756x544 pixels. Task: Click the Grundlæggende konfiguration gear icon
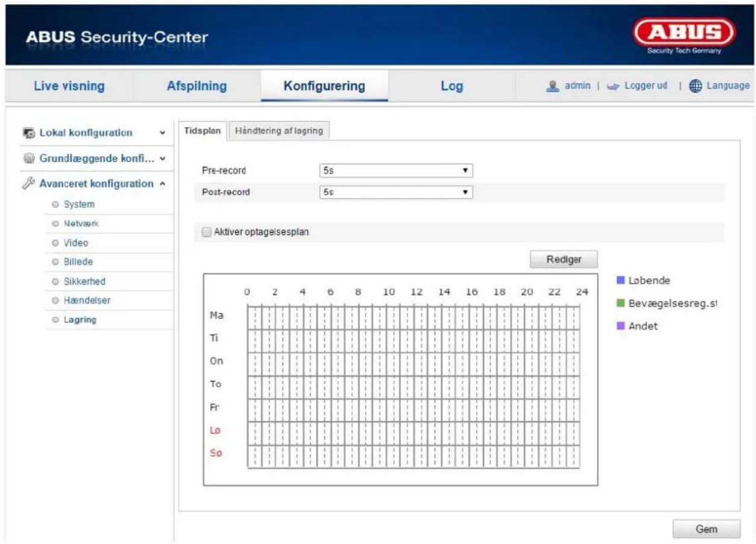(28, 158)
